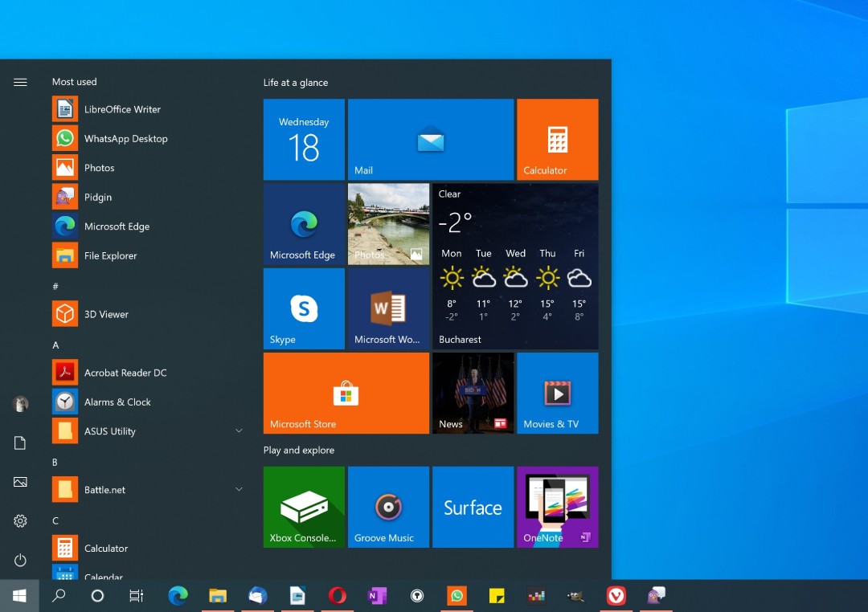Open Pidgin from the taskbar
868x612 pixels.
click(656, 595)
